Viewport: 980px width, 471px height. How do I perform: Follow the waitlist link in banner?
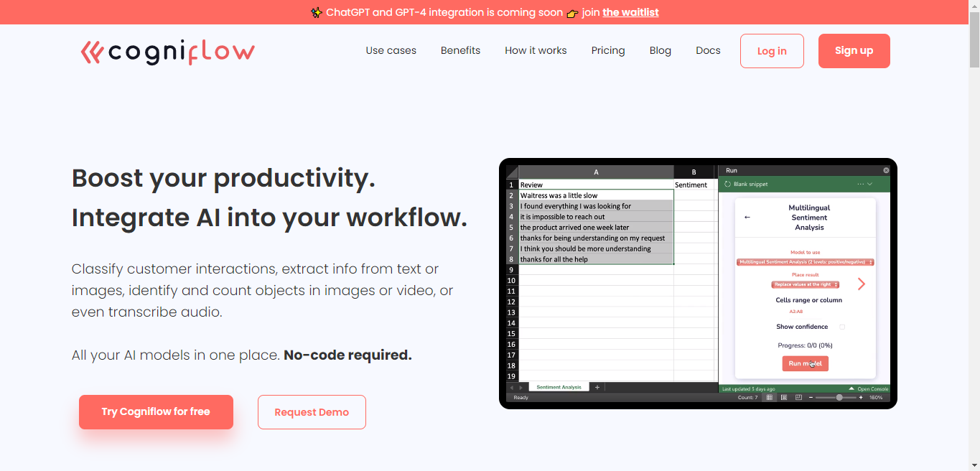pyautogui.click(x=630, y=12)
